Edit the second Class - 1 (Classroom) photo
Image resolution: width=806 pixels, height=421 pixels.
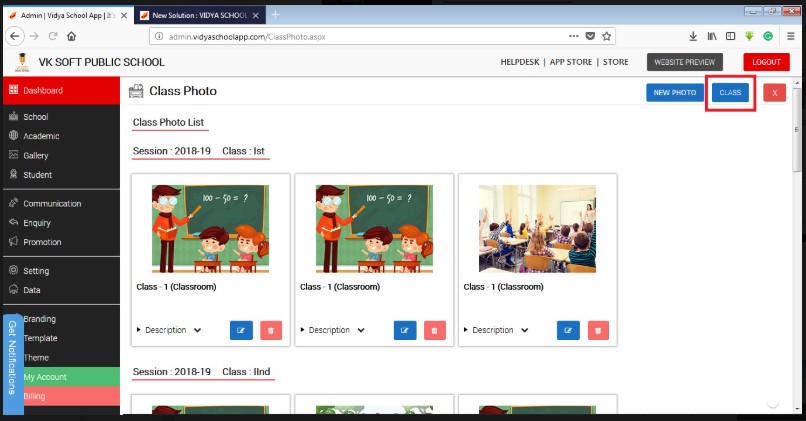click(x=405, y=331)
